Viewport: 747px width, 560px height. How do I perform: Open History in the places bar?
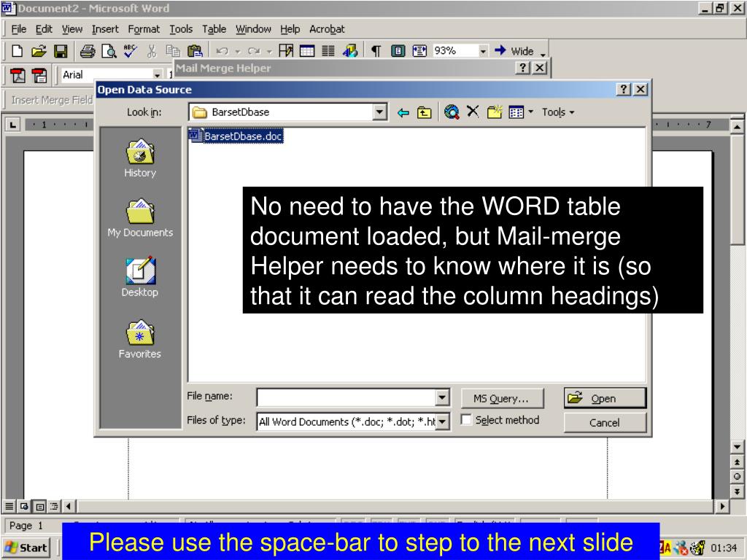(x=140, y=158)
